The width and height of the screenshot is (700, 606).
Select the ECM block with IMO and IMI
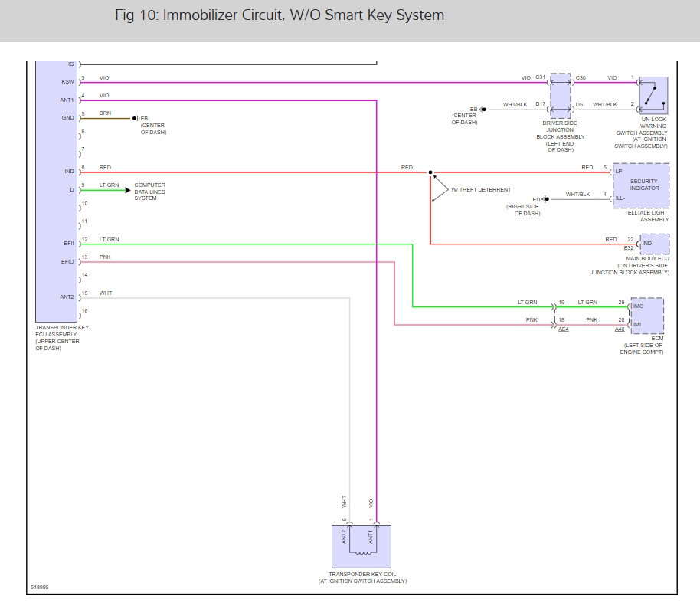point(647,316)
